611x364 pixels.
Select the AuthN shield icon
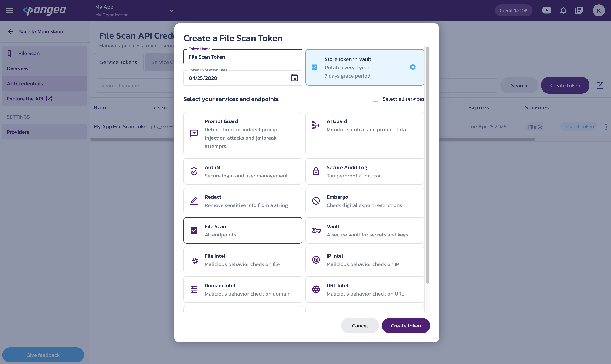click(x=194, y=171)
